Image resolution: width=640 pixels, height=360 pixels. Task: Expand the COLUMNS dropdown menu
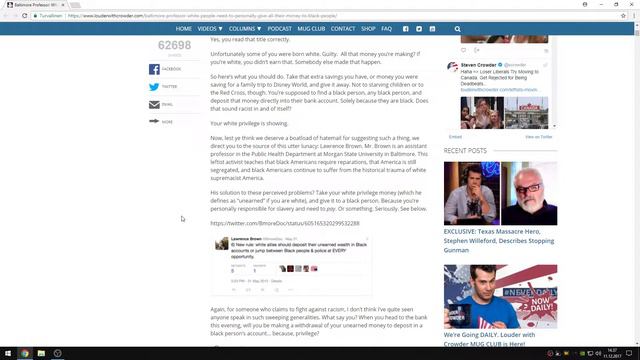click(245, 29)
